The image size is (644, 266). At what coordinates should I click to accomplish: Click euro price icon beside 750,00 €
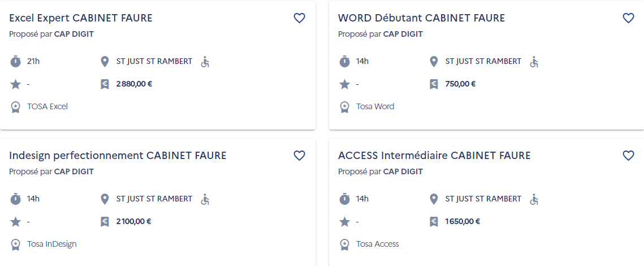pyautogui.click(x=434, y=84)
